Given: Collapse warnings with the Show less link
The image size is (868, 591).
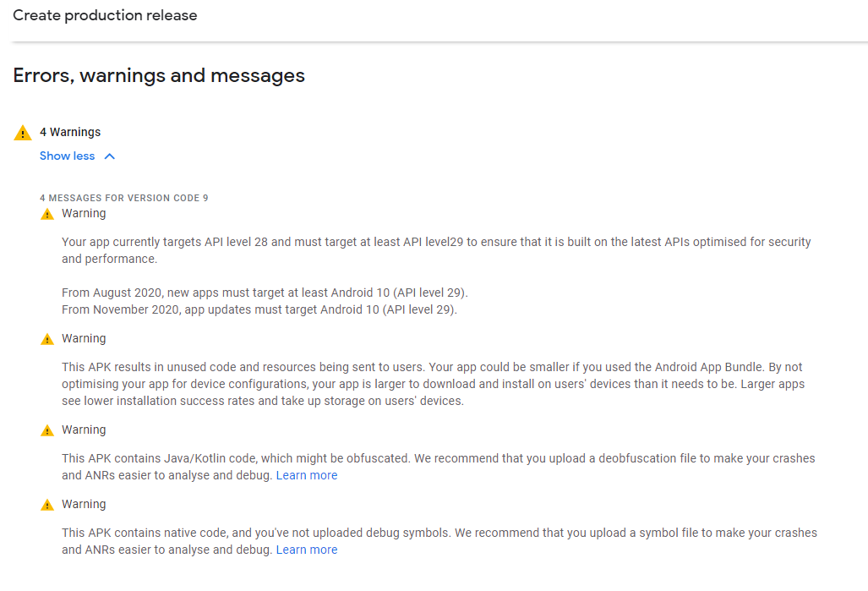Looking at the screenshot, I should click(67, 156).
